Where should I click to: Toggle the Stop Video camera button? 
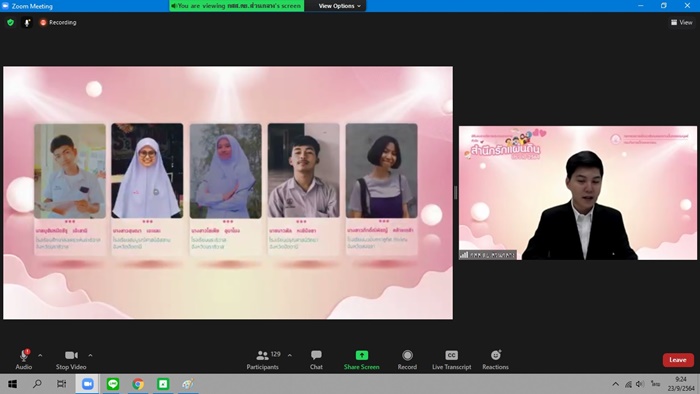(71, 360)
